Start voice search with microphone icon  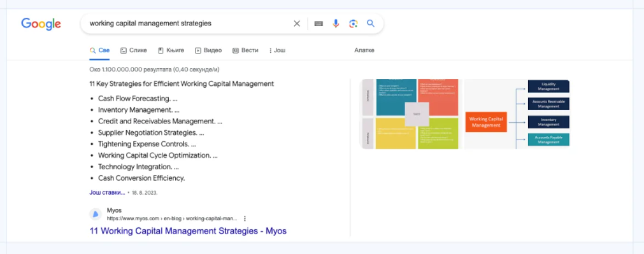(336, 24)
